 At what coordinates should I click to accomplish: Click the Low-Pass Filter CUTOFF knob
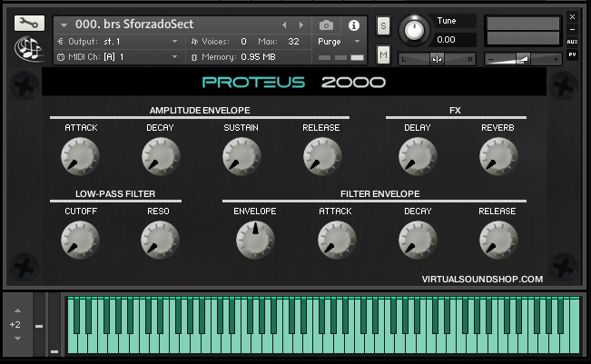point(80,240)
